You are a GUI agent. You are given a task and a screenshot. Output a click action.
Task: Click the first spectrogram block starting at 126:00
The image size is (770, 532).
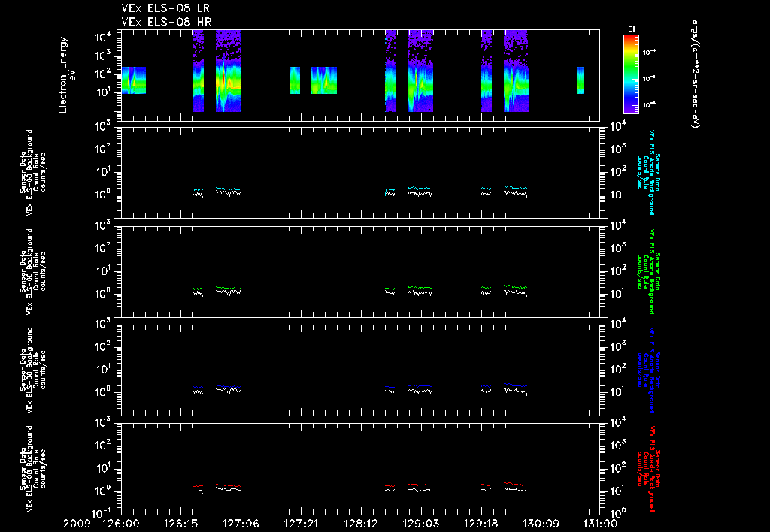(134, 80)
